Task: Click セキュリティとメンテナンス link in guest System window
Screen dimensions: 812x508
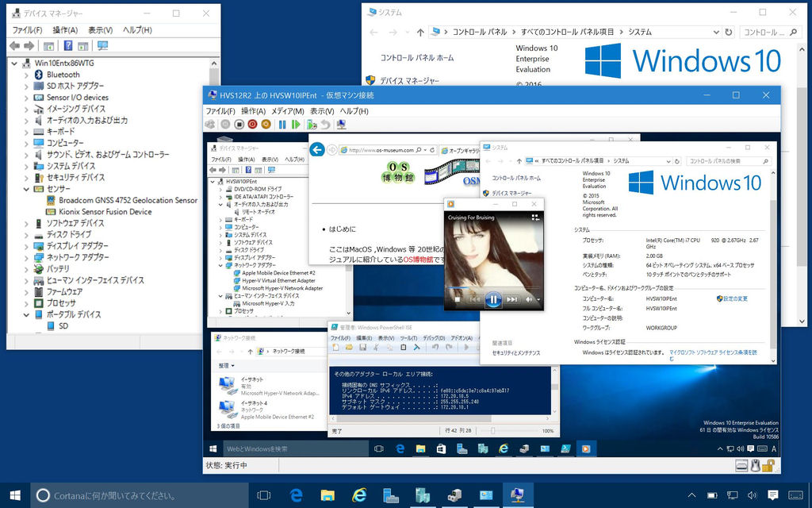Action: point(516,353)
